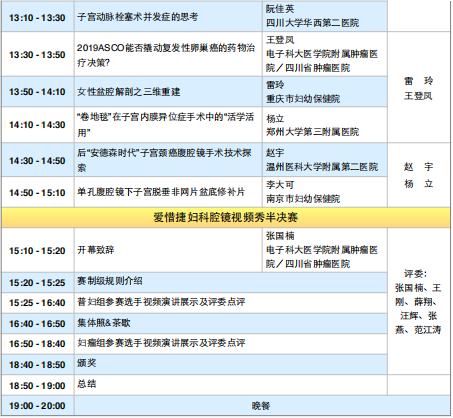Click speaker 王登凤 in the 13:30 row
Screen dimensions: 453x418
pos(280,40)
